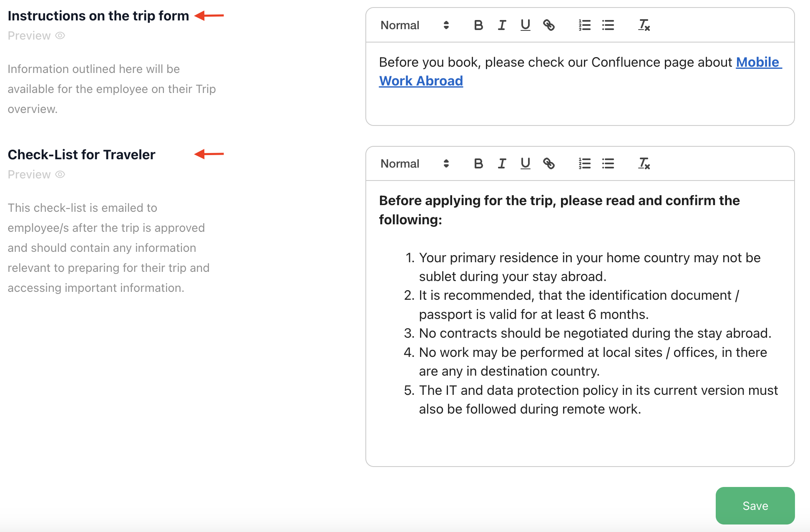Viewport: 810px width, 532px height.
Task: Toggle underline in trip form instructions editor
Action: tap(525, 25)
